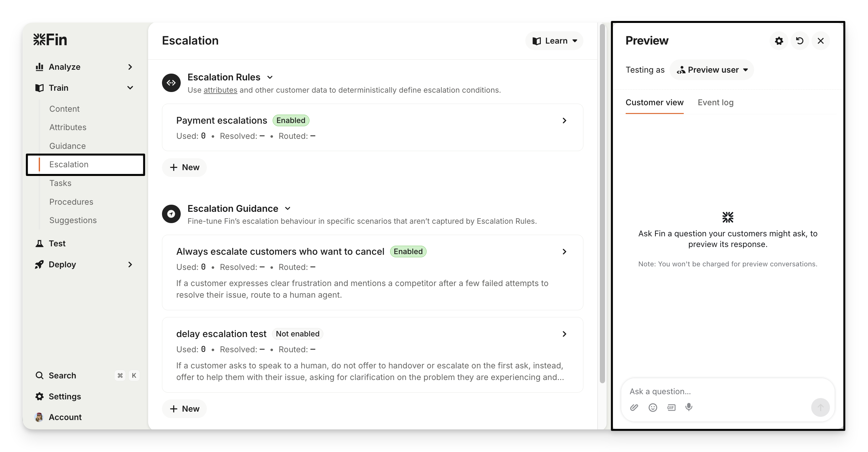
Task: Click the attributes link in the Escalation Rules description
Action: 220,90
